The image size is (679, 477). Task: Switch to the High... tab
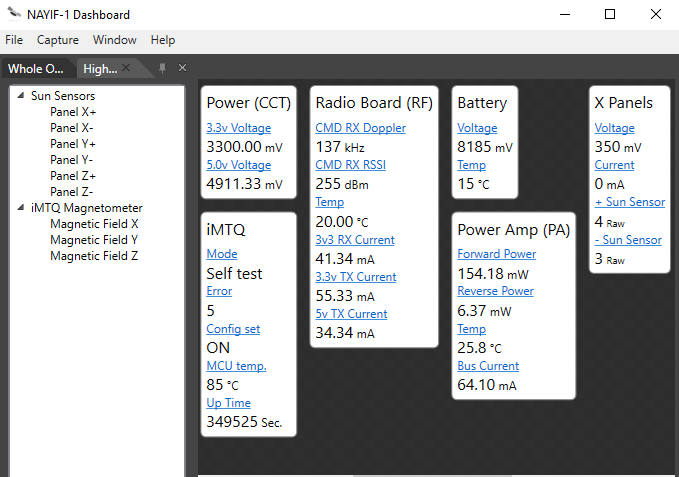[100, 69]
